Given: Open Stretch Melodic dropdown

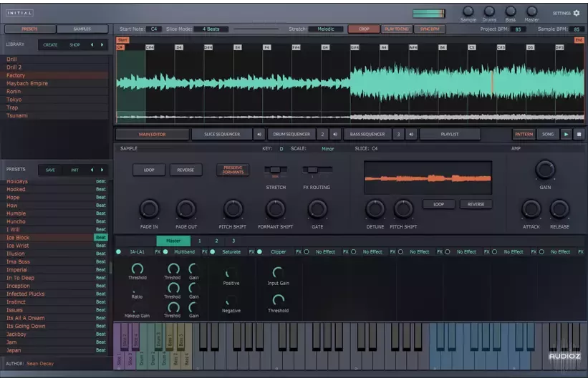Looking at the screenshot, I should pyautogui.click(x=325, y=29).
